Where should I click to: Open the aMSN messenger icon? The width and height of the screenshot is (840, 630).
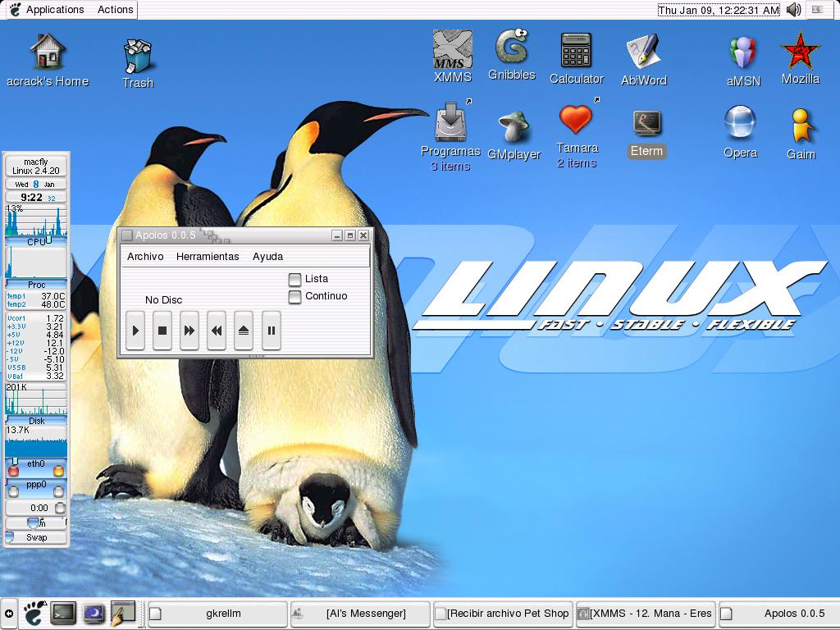click(743, 52)
